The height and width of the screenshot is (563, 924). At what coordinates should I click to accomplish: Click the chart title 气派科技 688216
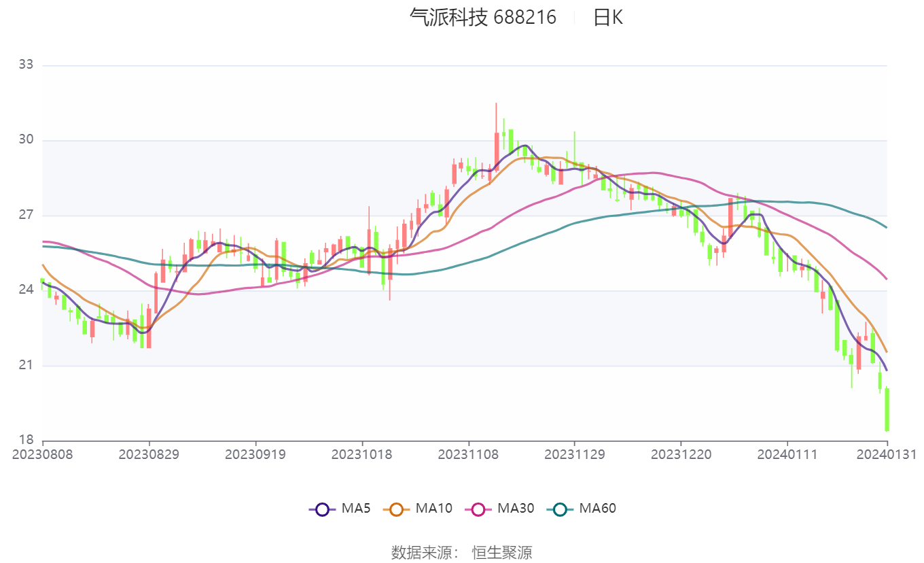click(482, 17)
